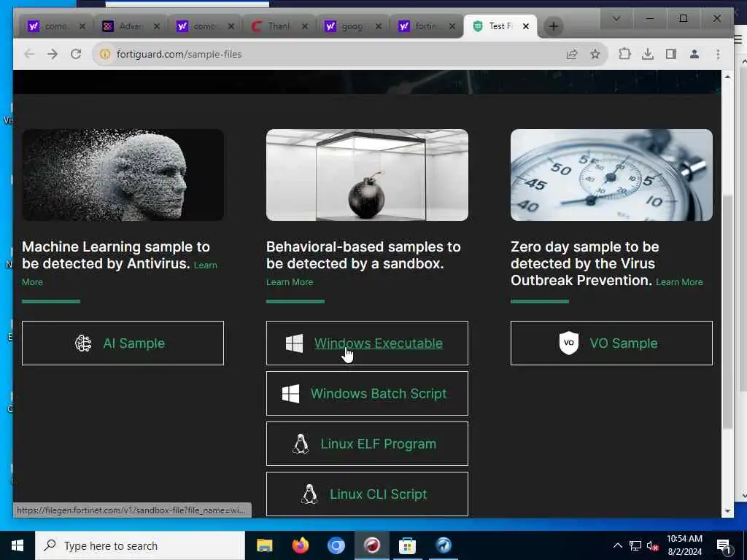Bookmark this page with the star icon
This screenshot has height=560, width=747.
(595, 54)
